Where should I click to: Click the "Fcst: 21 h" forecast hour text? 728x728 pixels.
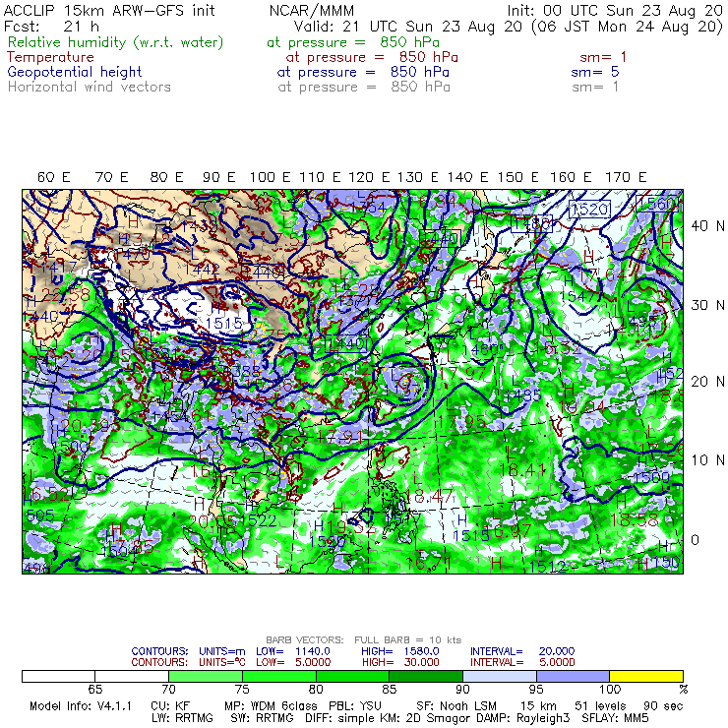point(51,27)
